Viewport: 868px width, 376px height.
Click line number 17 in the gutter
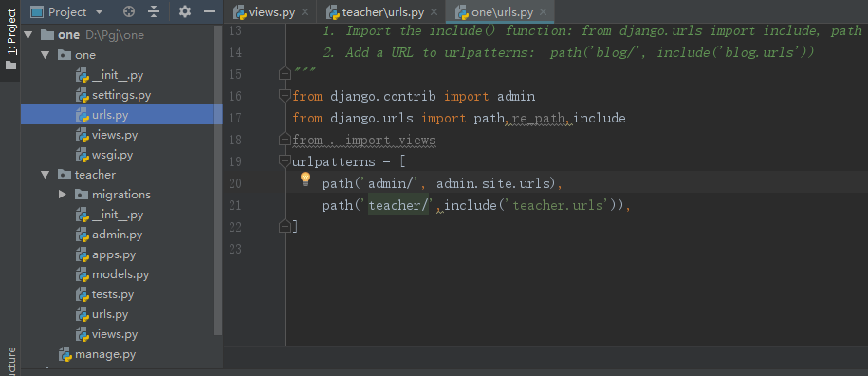(234, 118)
